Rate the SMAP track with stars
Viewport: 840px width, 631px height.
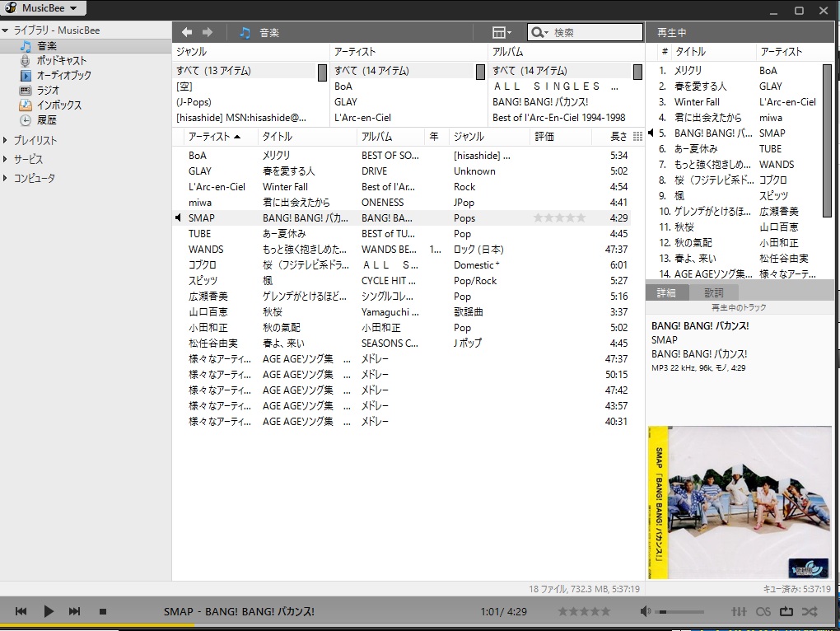click(x=559, y=218)
